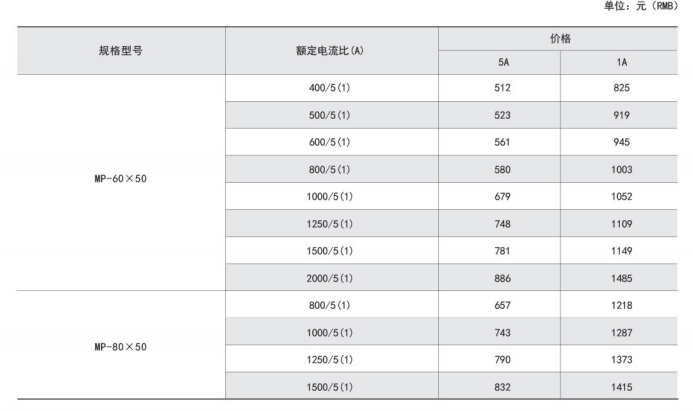The width and height of the screenshot is (693, 411).
Task: Click the price value 657
Action: tap(502, 304)
